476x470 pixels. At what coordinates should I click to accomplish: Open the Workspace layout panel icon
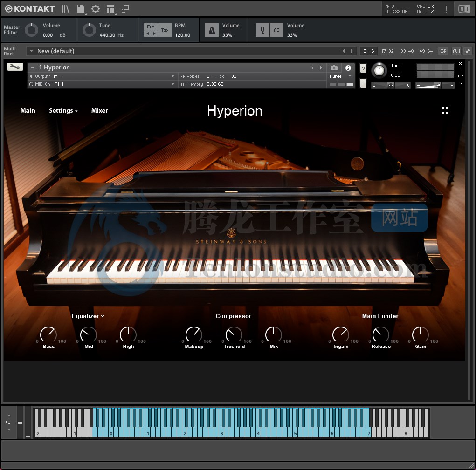[x=110, y=9]
